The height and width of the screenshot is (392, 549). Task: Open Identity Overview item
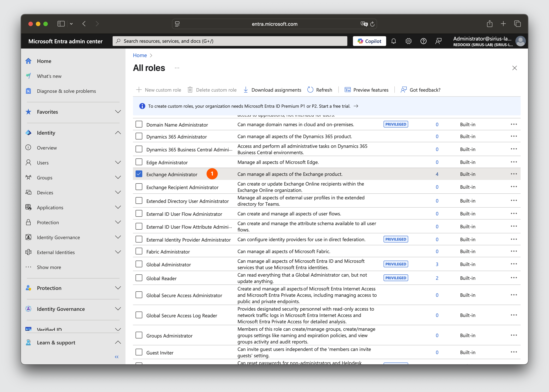[x=47, y=148]
